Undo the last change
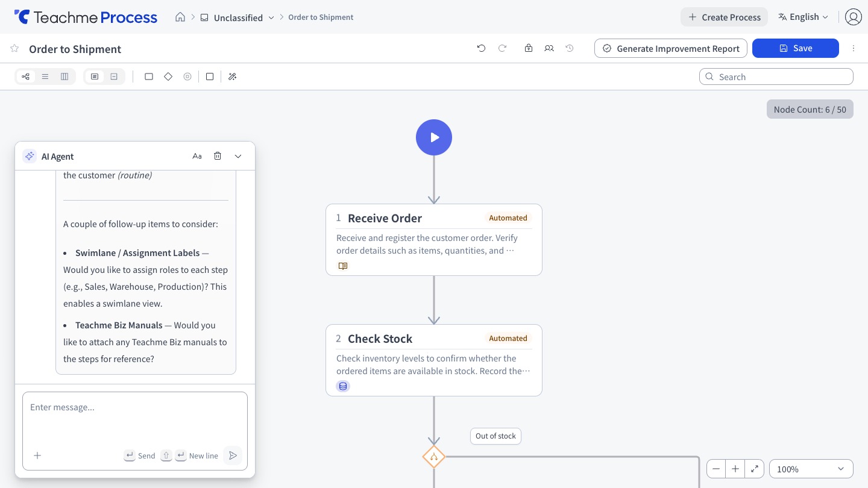Image resolution: width=868 pixels, height=488 pixels. pos(481,48)
